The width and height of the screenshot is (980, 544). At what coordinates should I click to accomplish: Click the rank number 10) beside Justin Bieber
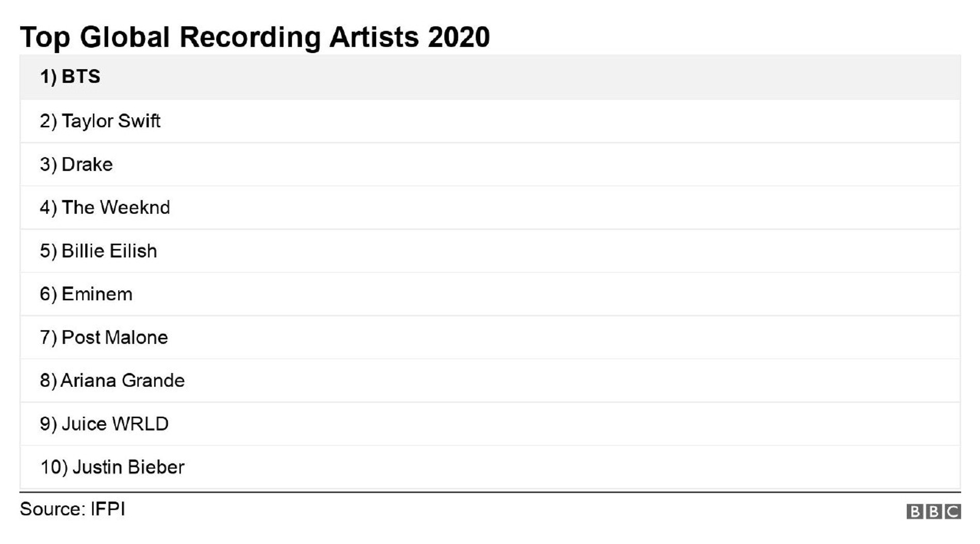coord(54,467)
